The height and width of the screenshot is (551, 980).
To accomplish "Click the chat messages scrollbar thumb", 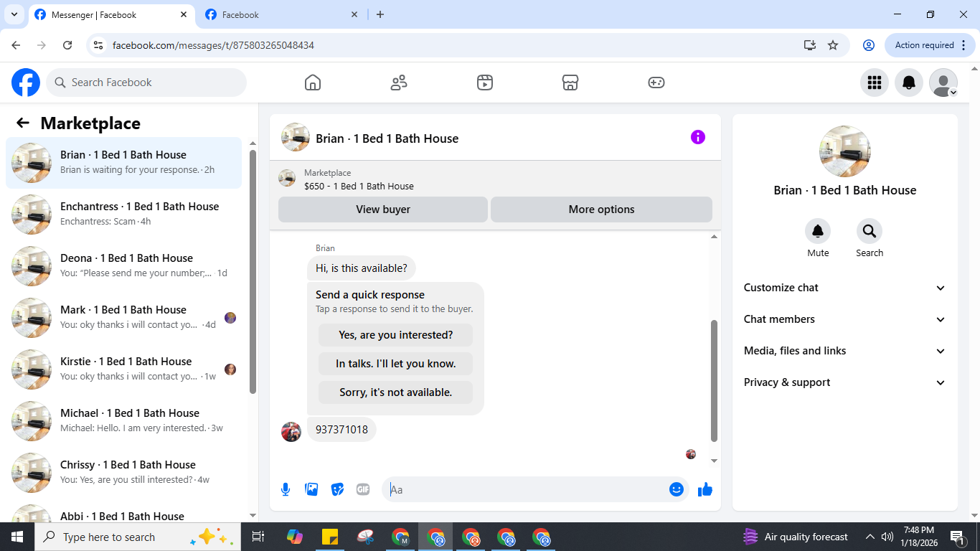I will tap(714, 380).
